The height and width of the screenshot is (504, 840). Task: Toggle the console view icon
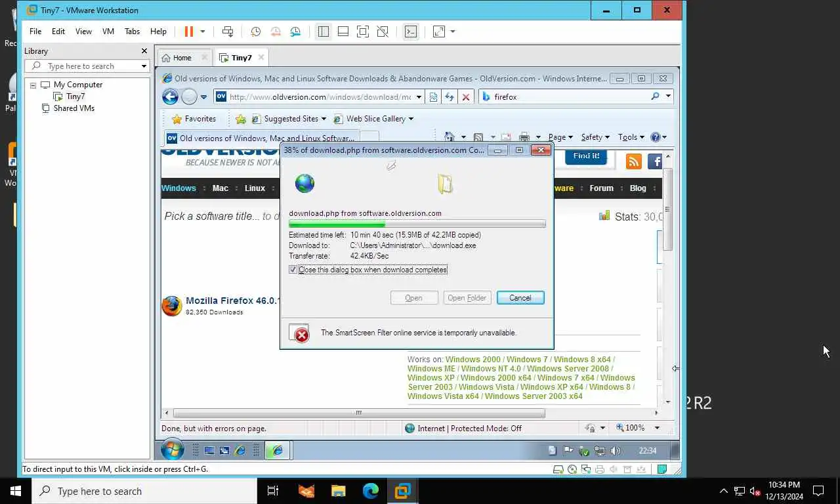[411, 31]
